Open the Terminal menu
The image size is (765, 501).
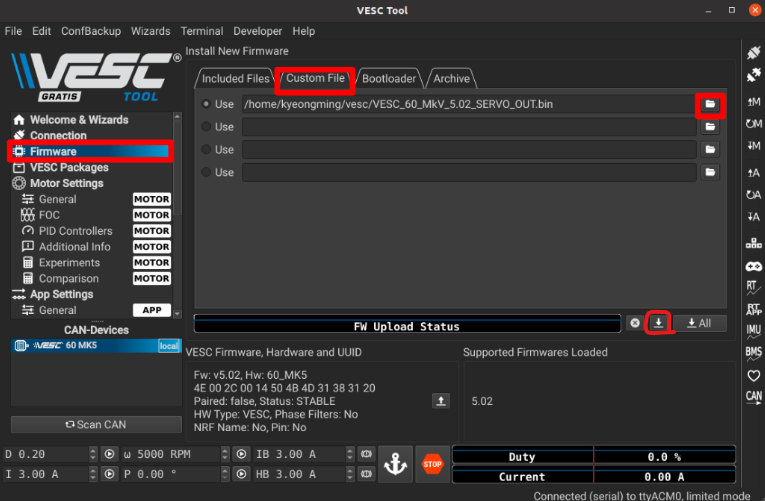pos(201,31)
